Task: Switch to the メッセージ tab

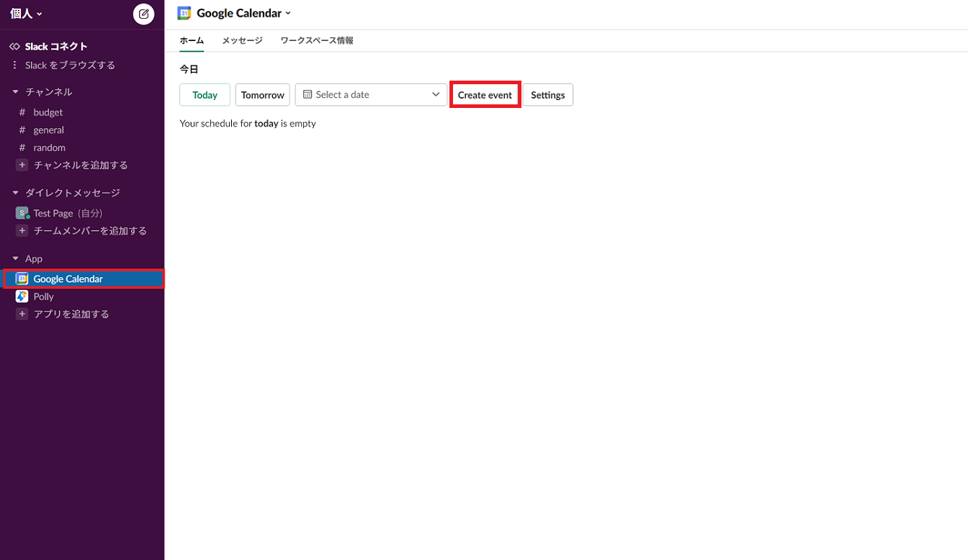Action: pyautogui.click(x=242, y=41)
